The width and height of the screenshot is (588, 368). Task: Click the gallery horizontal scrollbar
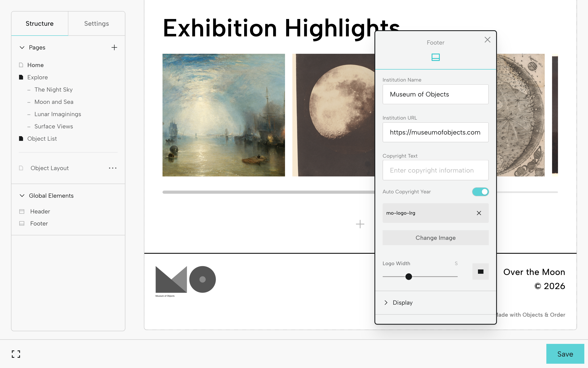[x=268, y=192]
